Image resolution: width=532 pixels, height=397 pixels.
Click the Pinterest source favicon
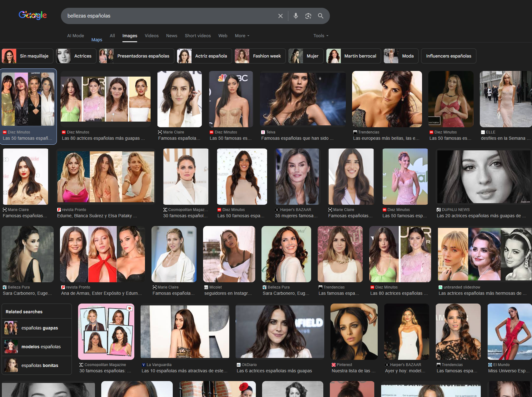coord(334,365)
